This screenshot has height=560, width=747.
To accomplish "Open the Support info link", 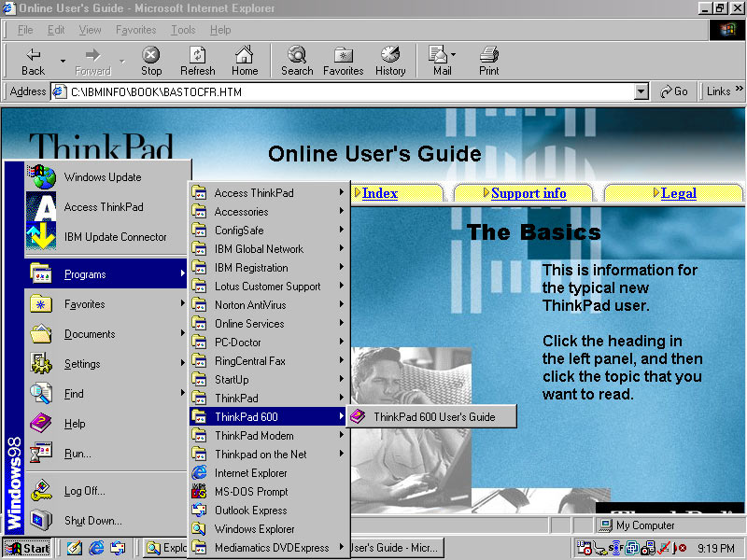I will tap(529, 193).
